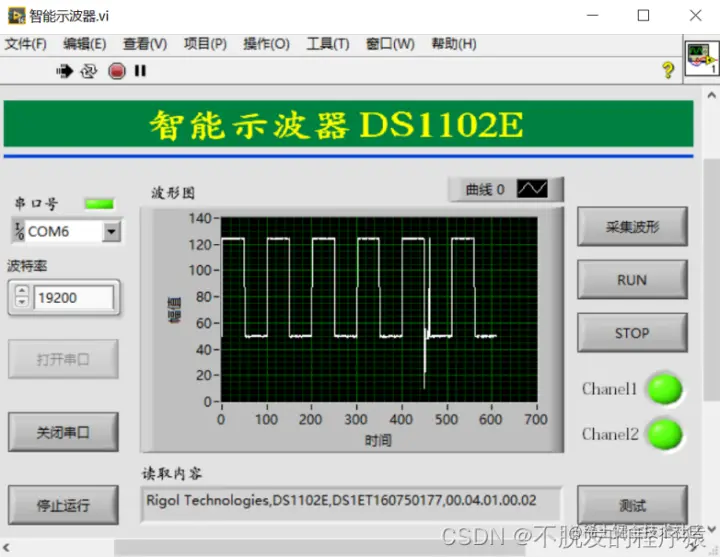
Task: Click Run Continuously toolbar icon
Action: click(89, 71)
